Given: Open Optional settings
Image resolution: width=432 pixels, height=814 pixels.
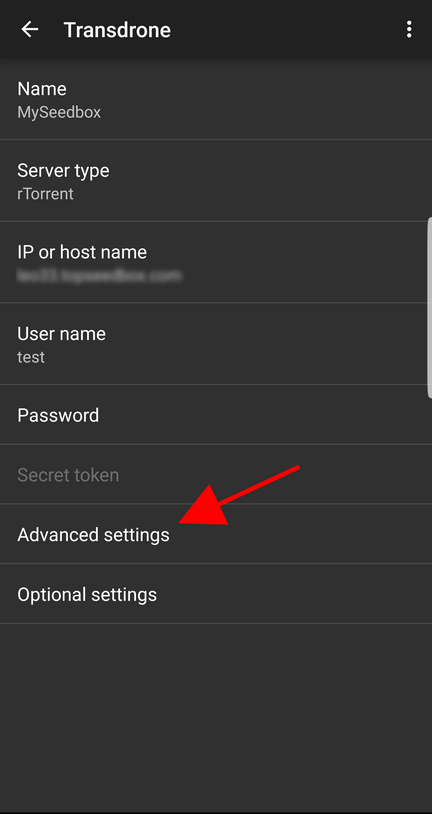Looking at the screenshot, I should pyautogui.click(x=216, y=594).
